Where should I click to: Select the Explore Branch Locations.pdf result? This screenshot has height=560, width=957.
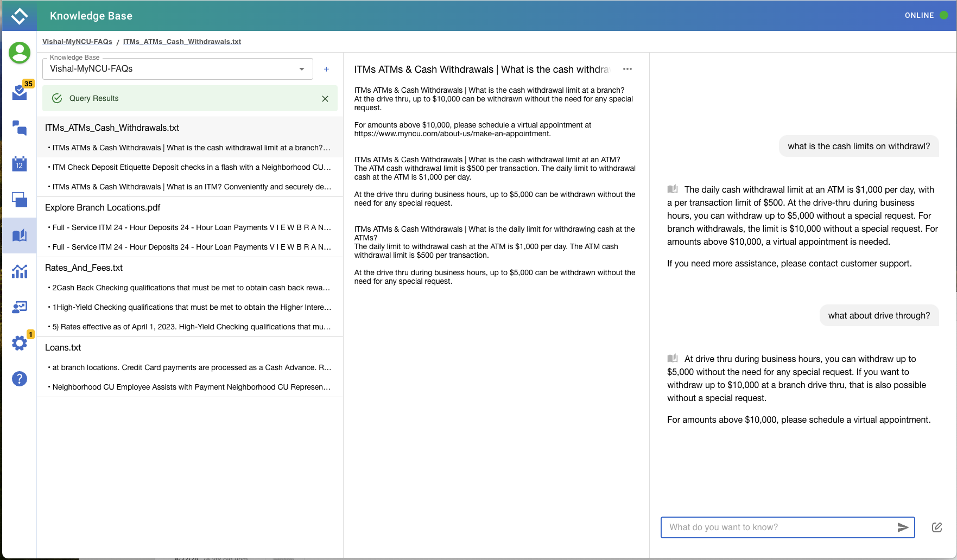point(103,207)
